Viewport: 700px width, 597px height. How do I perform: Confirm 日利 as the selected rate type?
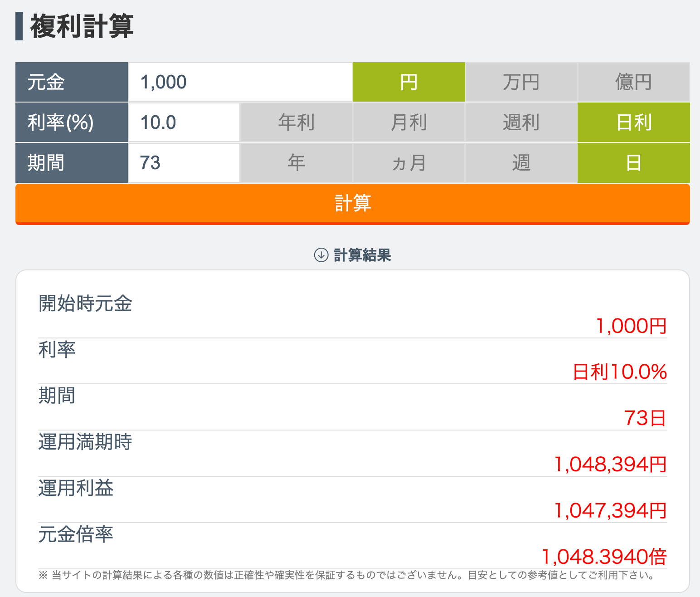pos(633,122)
